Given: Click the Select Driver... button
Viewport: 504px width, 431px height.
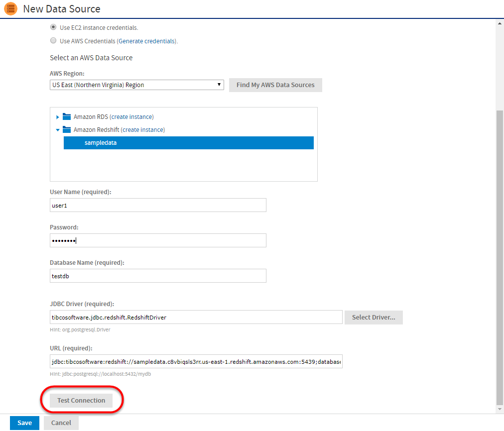Looking at the screenshot, I should click(374, 318).
